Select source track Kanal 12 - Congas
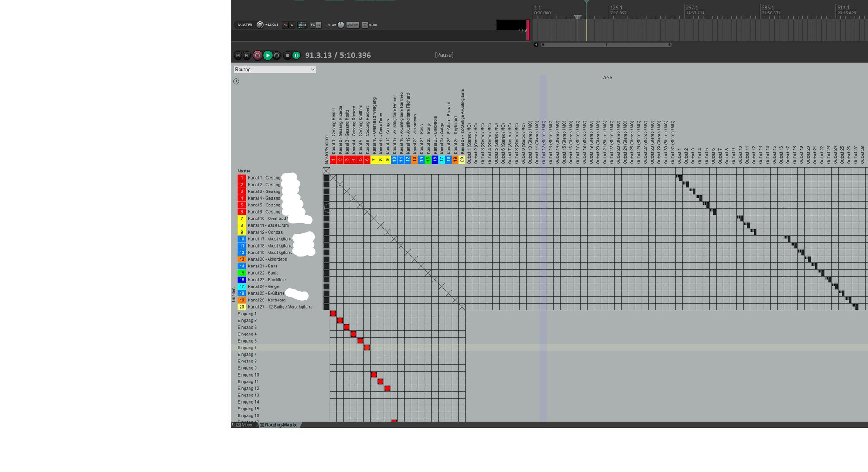 [265, 232]
